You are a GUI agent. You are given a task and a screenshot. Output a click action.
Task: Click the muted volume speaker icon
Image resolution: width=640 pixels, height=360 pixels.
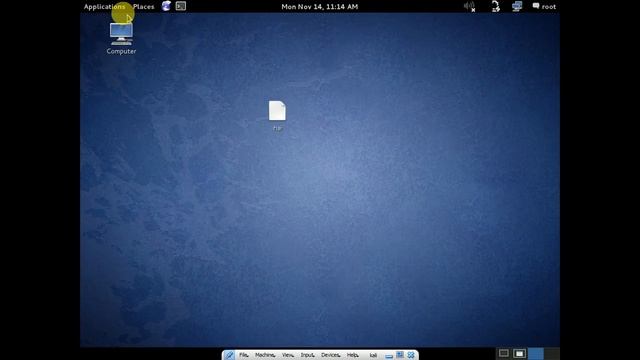tap(469, 7)
